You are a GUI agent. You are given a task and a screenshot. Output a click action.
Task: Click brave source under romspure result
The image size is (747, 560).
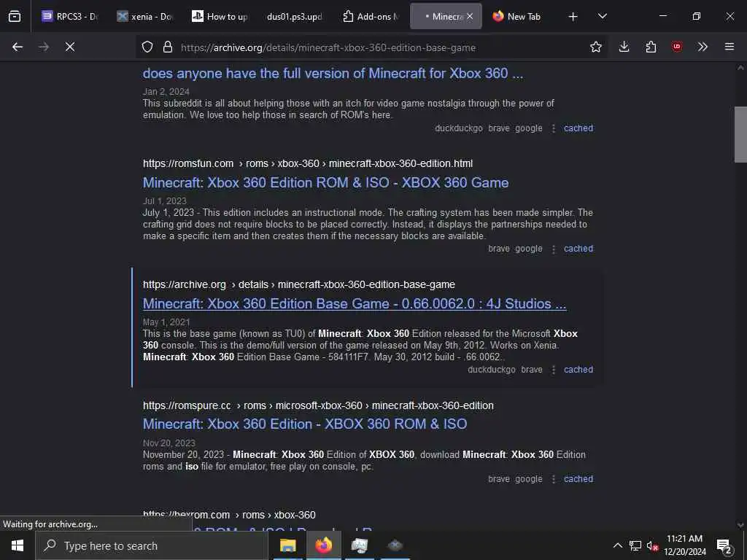tap(499, 479)
